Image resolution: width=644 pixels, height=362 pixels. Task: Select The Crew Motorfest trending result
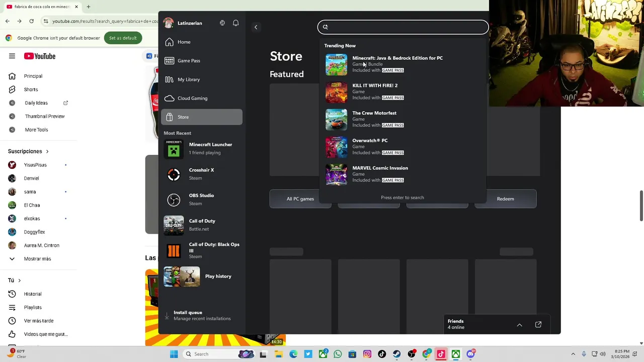pos(403,119)
